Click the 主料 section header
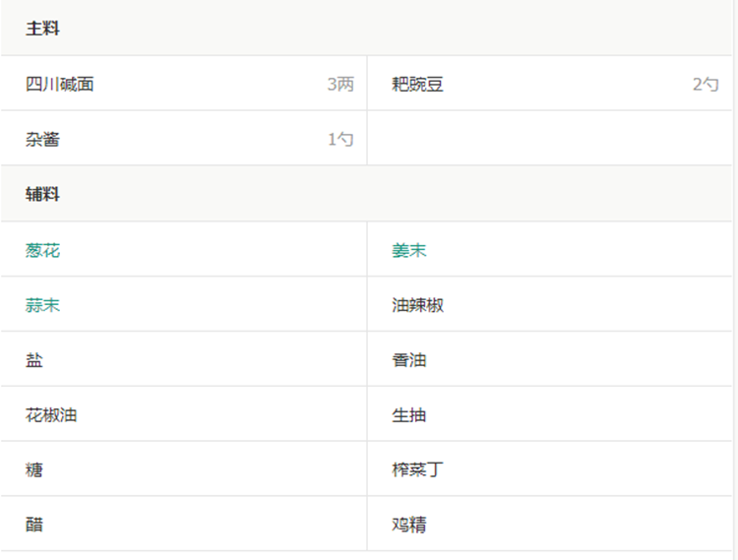This screenshot has height=560, width=738. [x=42, y=29]
